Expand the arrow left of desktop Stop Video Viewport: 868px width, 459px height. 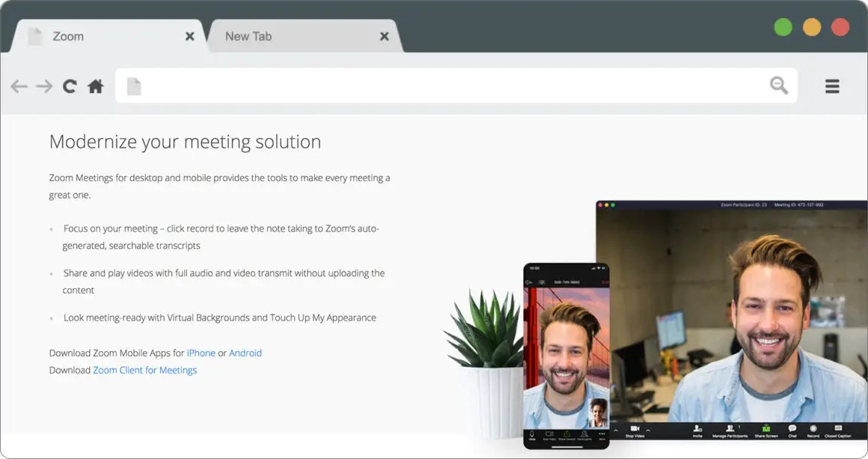[x=616, y=431]
